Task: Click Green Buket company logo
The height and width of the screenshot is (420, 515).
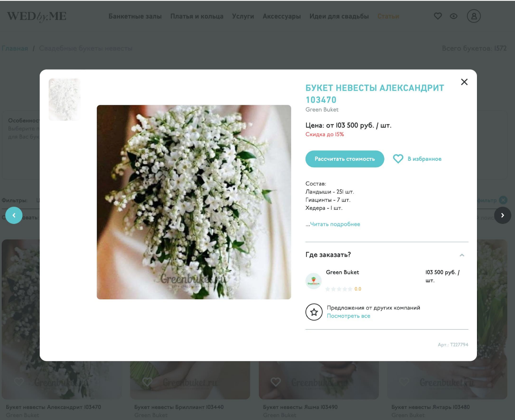Action: tap(313, 281)
